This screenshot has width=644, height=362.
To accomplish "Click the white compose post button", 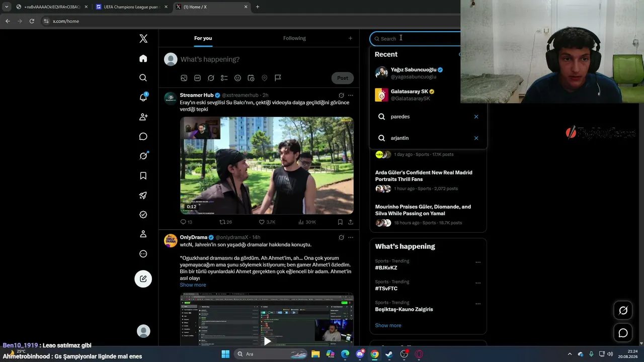I will (x=143, y=279).
